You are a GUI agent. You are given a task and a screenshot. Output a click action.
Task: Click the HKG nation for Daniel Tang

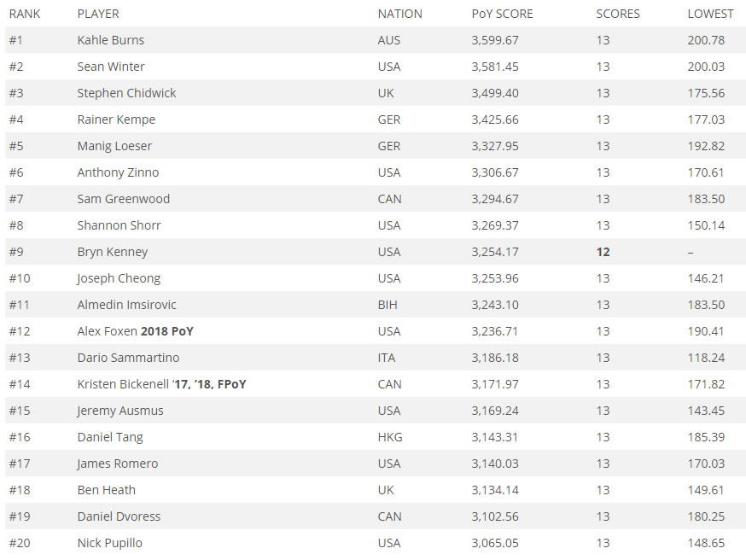click(389, 437)
